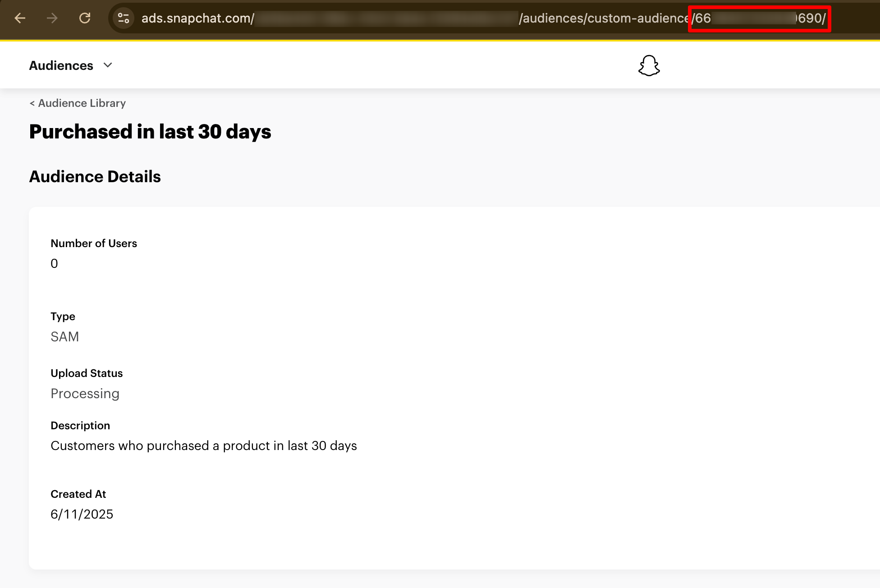Viewport: 880px width, 588px height.
Task: Click the Number of Users value
Action: click(55, 263)
